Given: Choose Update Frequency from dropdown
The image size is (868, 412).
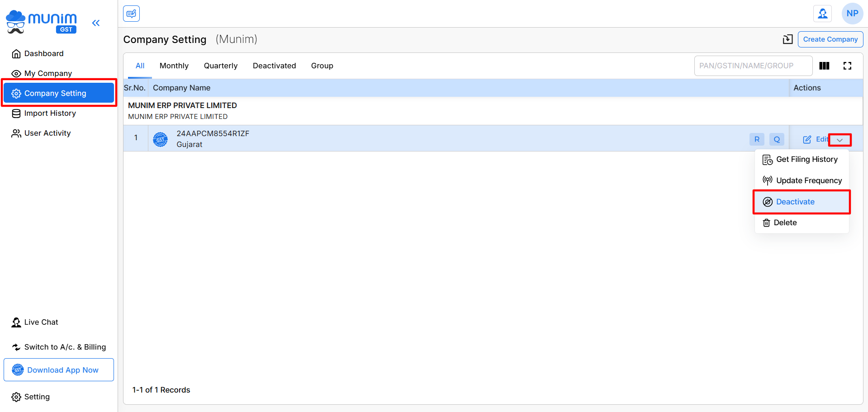Looking at the screenshot, I should 802,180.
